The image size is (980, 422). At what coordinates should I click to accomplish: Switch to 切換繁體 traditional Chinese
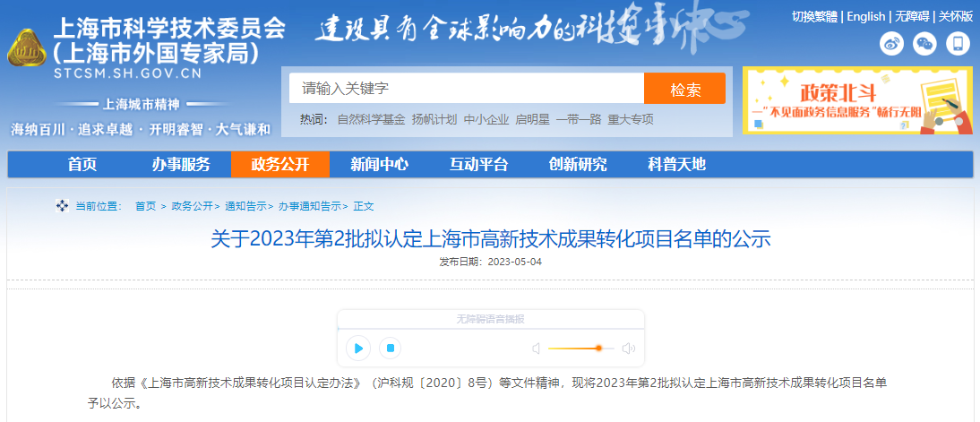(x=814, y=17)
